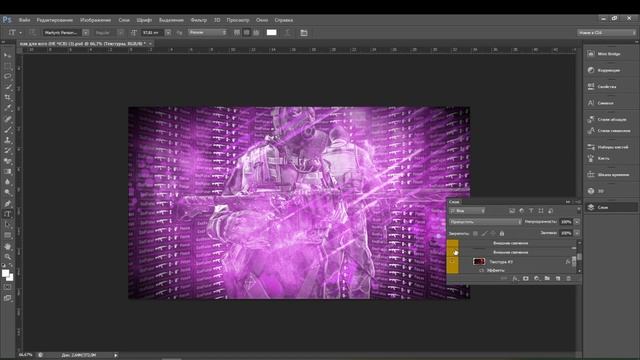The image size is (640, 360).
Task: Select the Path Selection tool
Action: (7, 225)
